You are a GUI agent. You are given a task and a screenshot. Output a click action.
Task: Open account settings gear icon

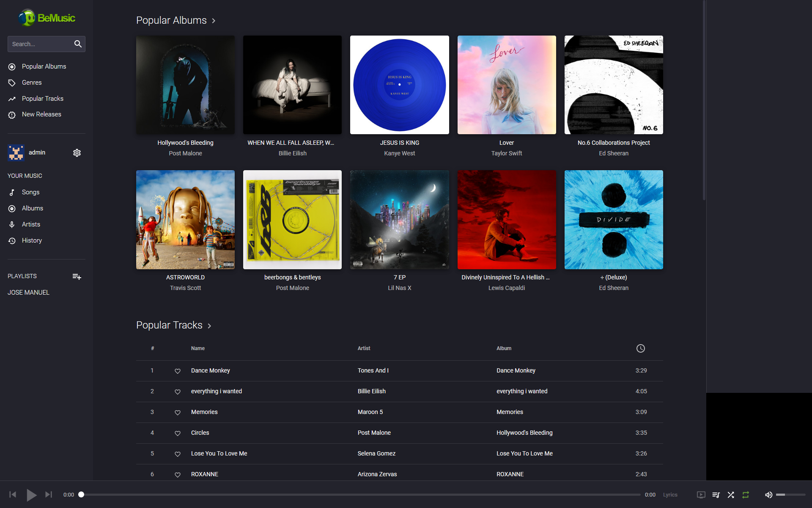pos(77,153)
